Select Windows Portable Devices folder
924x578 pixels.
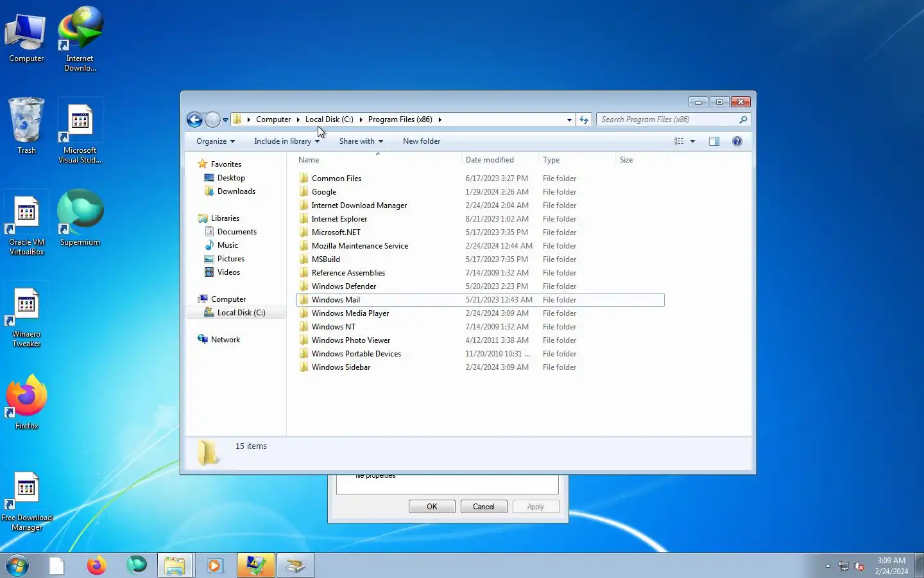pos(481,354)
